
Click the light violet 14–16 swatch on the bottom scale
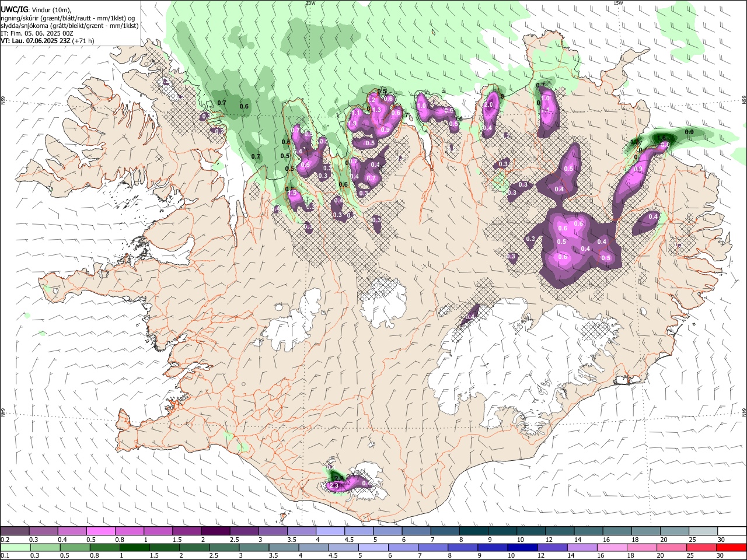(581, 548)
